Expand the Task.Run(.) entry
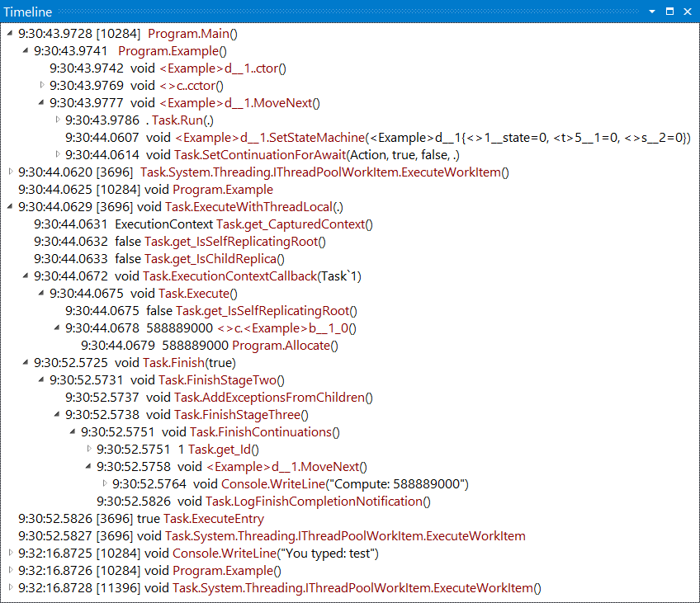 pyautogui.click(x=58, y=120)
